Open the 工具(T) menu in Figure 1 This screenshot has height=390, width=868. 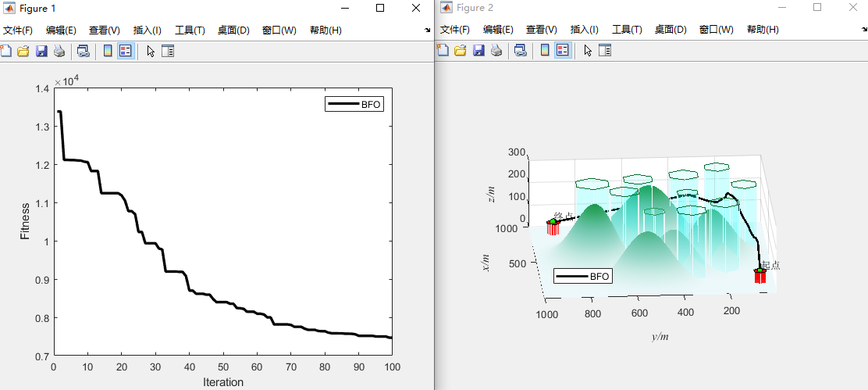[x=190, y=30]
